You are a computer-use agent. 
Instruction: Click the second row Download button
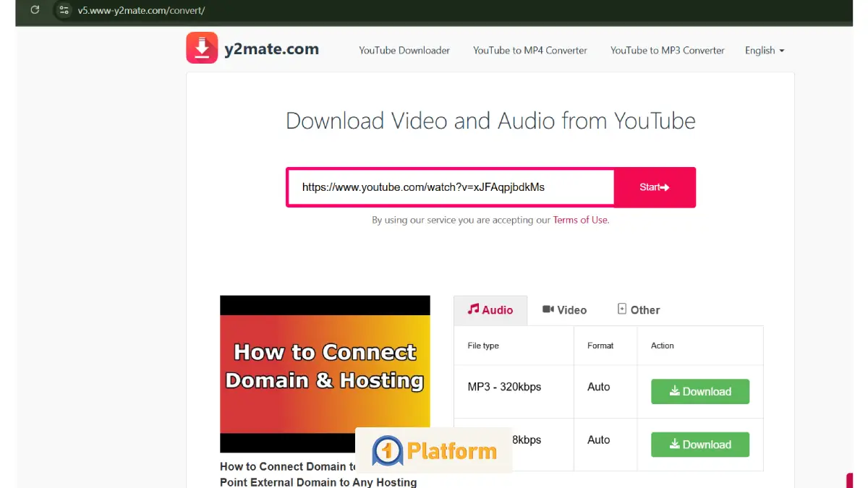699,445
